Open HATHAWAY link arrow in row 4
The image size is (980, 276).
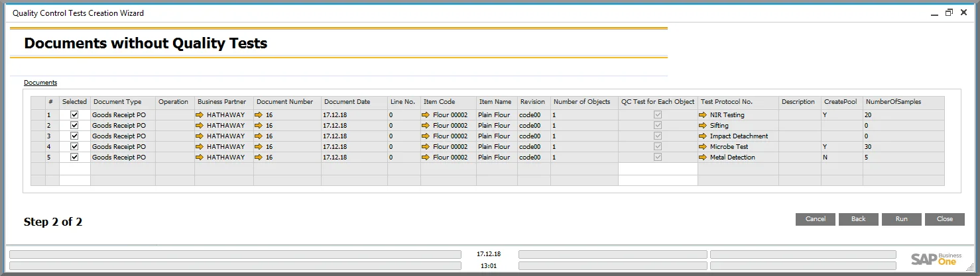tap(200, 146)
